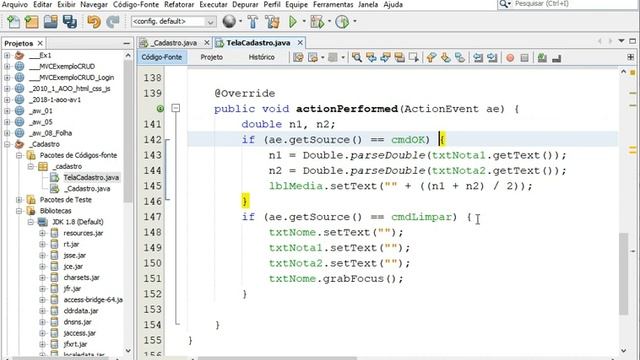Screen dimensions: 640x360
Task: Open the Debug Project dropdown arrow
Action: tap(329, 21)
